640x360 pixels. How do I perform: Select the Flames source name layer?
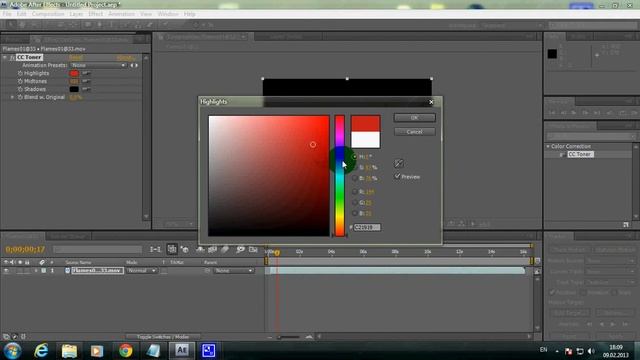click(x=98, y=271)
